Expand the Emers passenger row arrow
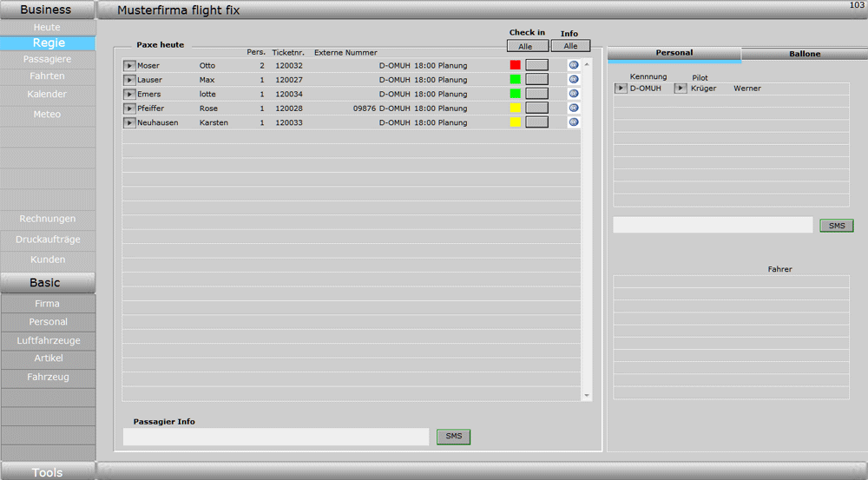Viewport: 868px width, 480px height. pyautogui.click(x=129, y=94)
